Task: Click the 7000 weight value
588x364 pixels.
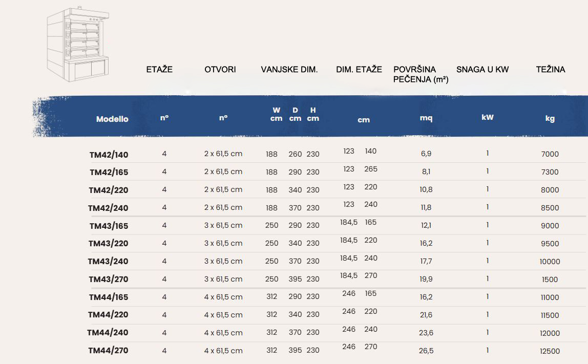Action: point(550,154)
